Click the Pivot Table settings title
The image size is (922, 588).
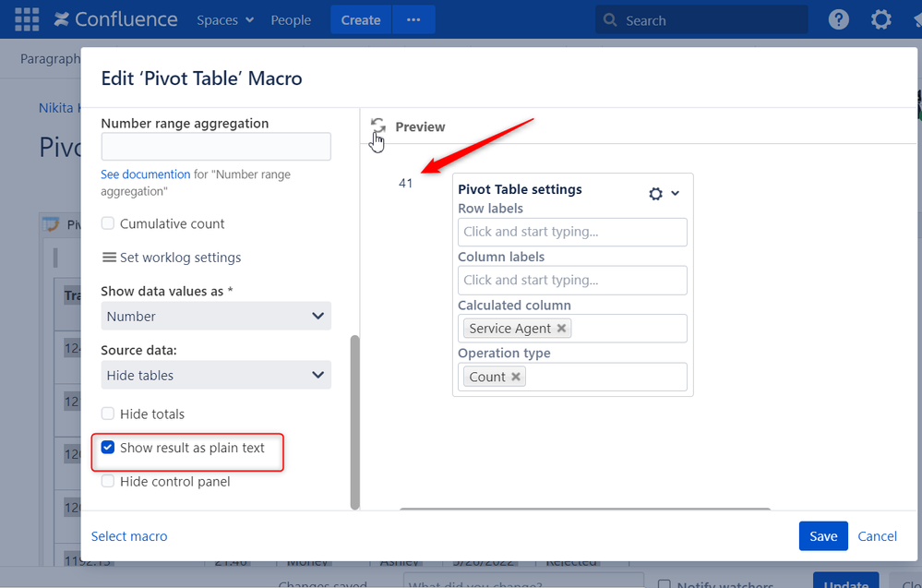coord(520,189)
